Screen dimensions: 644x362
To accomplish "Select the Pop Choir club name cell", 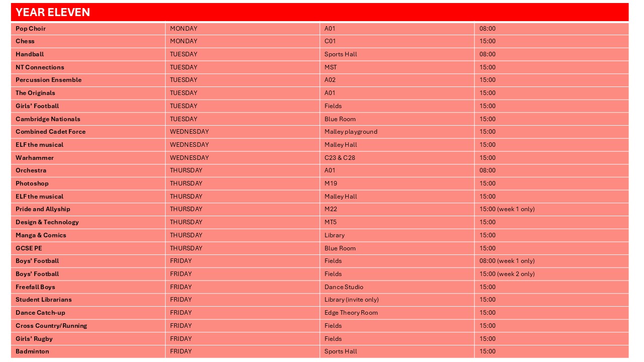I will 31,29.
